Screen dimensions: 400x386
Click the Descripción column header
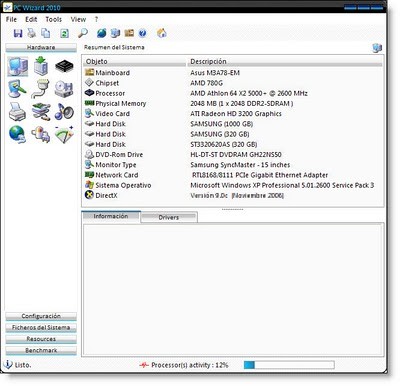point(284,62)
